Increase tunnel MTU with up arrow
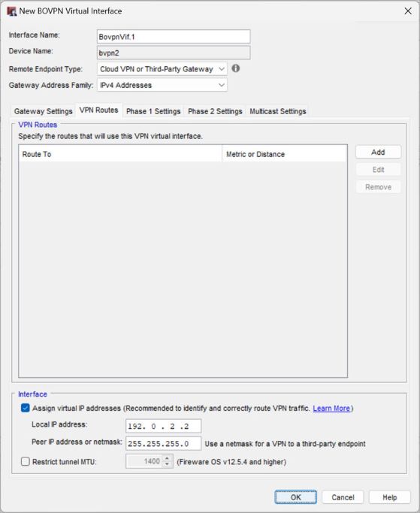 (x=168, y=458)
